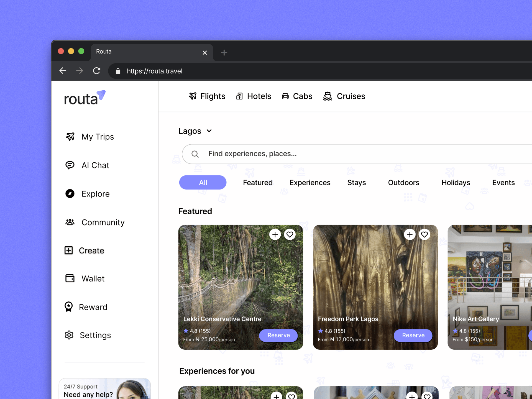Click the Hotels navigation item
Image resolution: width=532 pixels, height=399 pixels.
coord(254,96)
